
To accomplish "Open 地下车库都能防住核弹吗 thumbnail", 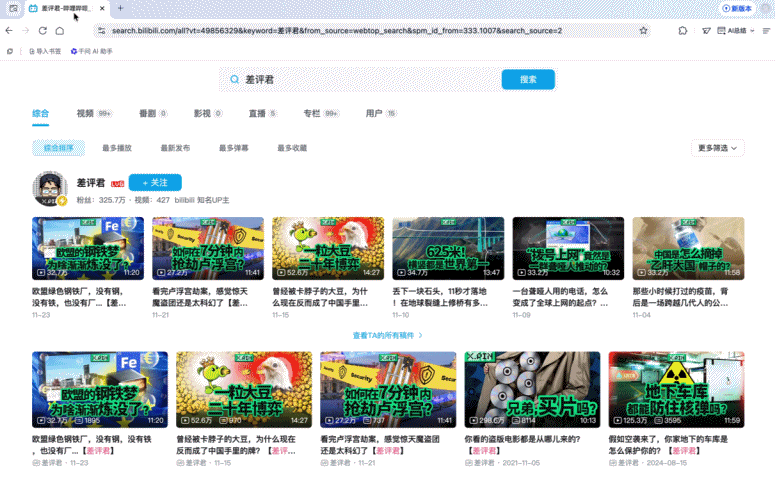I will pos(676,390).
